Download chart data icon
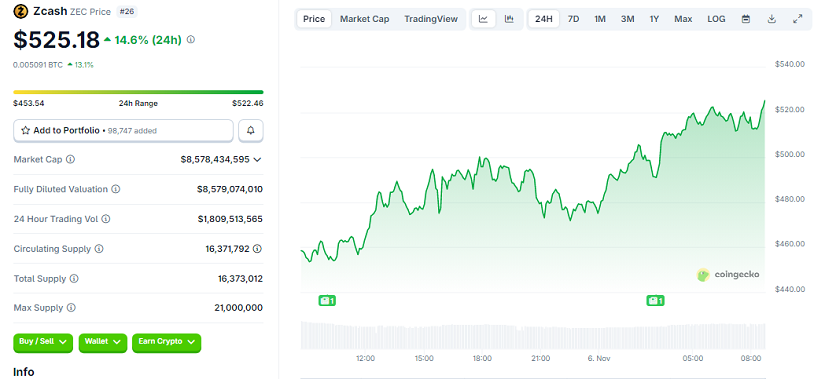Viewport: 825px width, 379px height. point(771,19)
